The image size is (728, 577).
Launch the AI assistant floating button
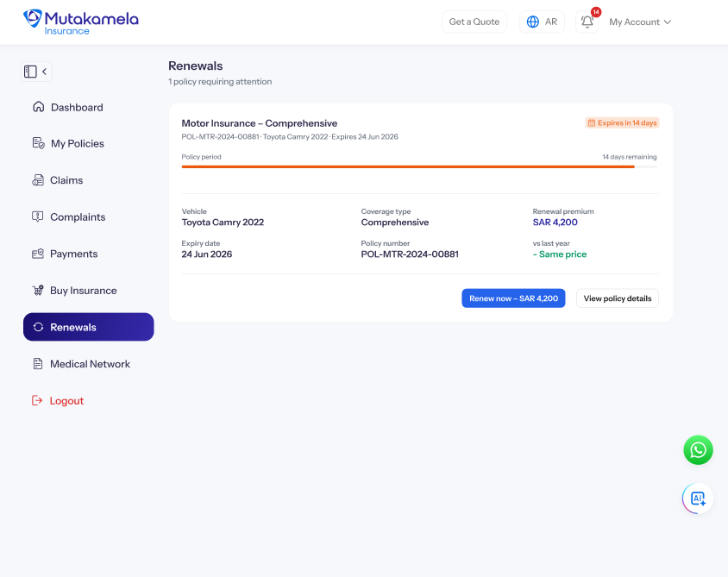(698, 499)
